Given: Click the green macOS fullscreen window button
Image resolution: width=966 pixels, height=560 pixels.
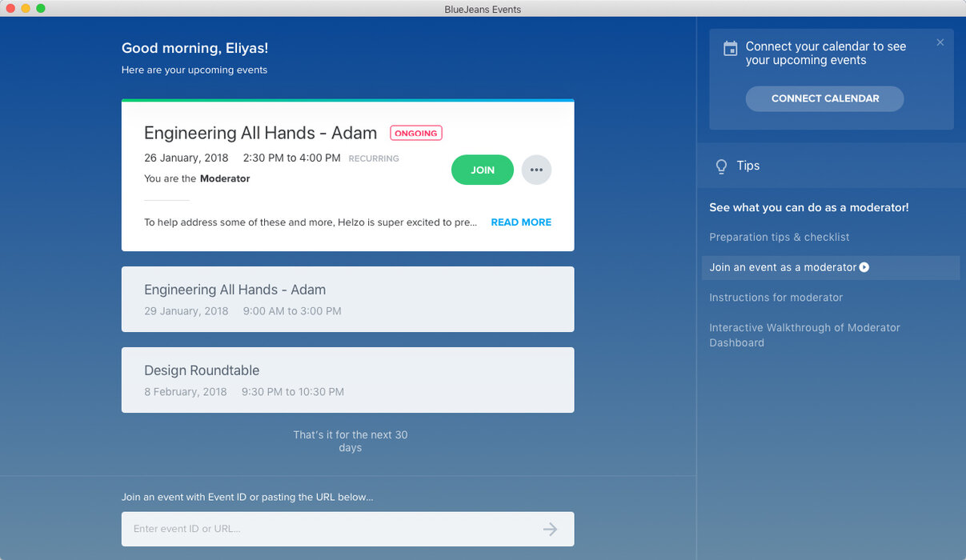Looking at the screenshot, I should [41, 8].
